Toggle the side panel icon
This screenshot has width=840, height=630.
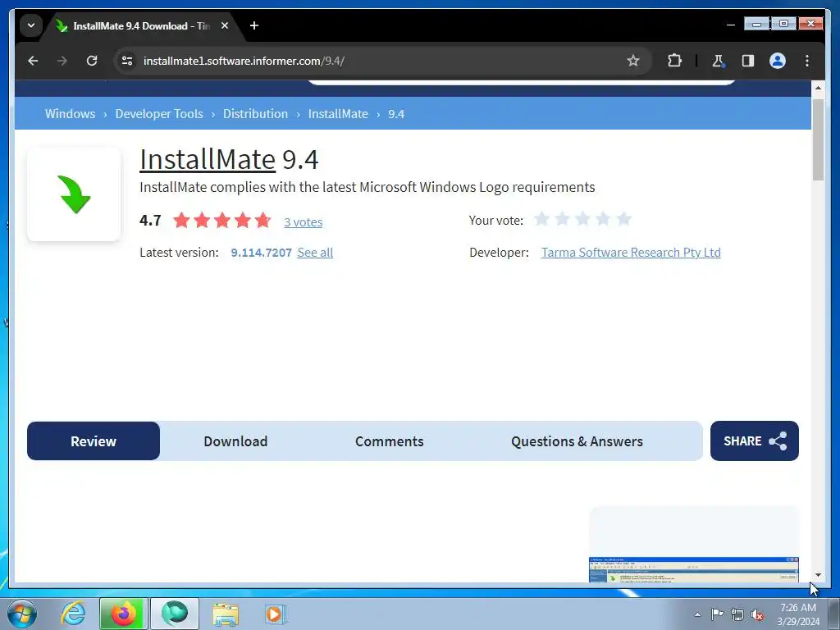[748, 61]
